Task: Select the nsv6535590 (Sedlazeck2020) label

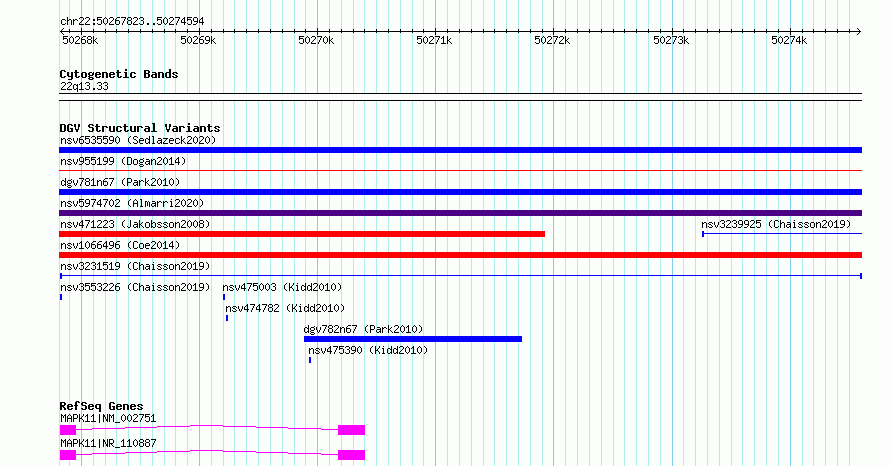Action: point(138,140)
